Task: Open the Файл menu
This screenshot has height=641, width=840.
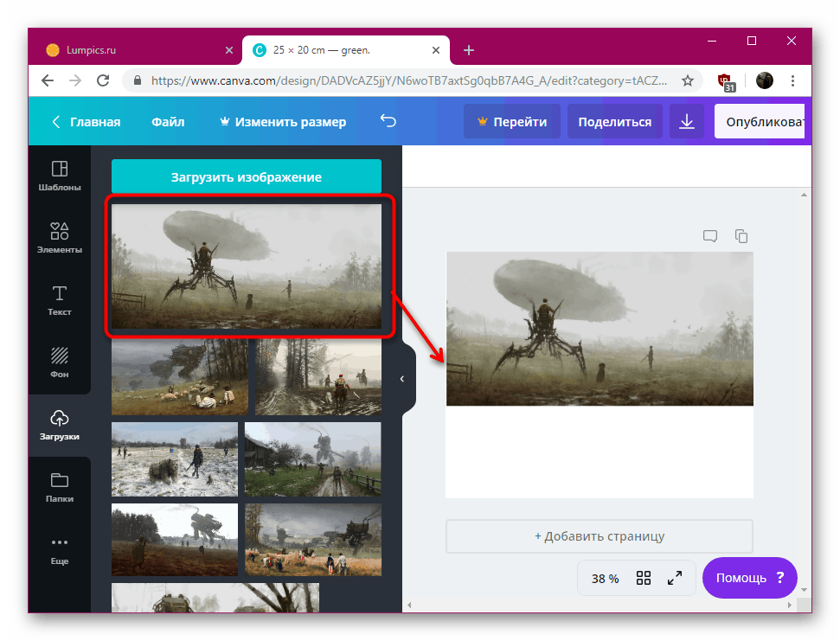Action: (168, 122)
